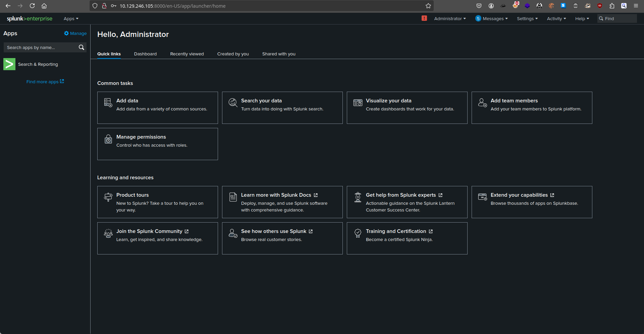This screenshot has height=334, width=644.
Task: Click the magnifier icon in apps search
Action: pyautogui.click(x=81, y=47)
